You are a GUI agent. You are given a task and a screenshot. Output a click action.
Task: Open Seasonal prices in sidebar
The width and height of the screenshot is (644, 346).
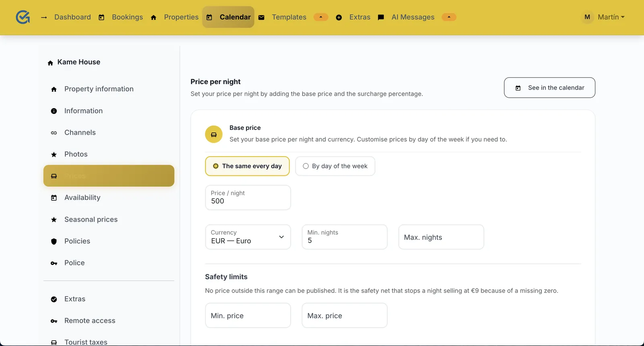(x=109, y=219)
